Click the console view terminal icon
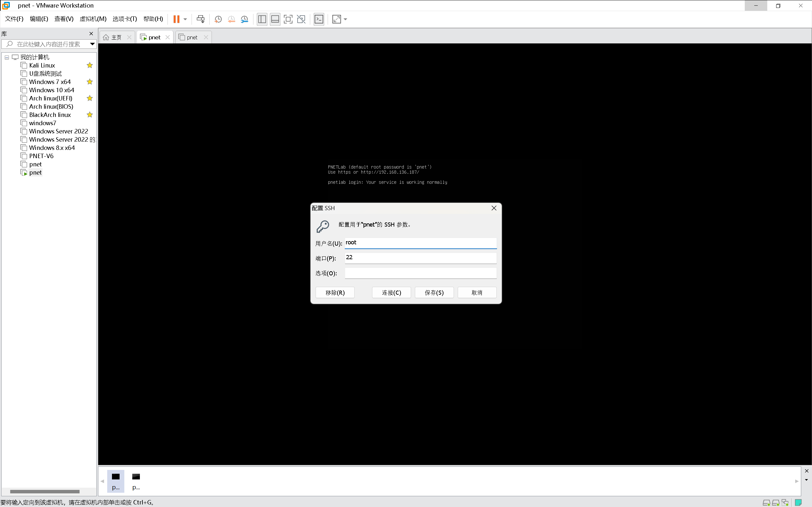Viewport: 812px width, 507px height. click(x=319, y=19)
